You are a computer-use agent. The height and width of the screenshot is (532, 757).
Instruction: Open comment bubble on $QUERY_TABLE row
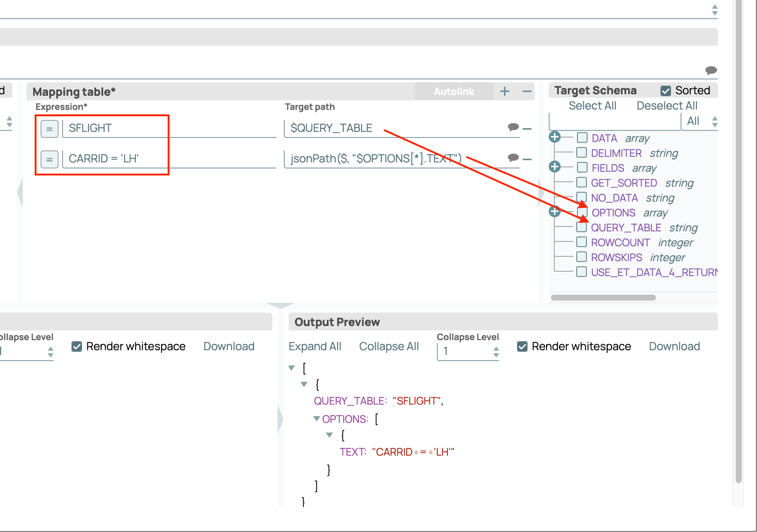point(513,127)
